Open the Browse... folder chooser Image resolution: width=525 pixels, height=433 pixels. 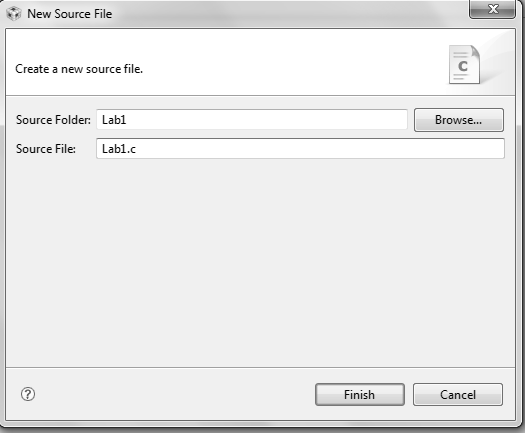459,120
